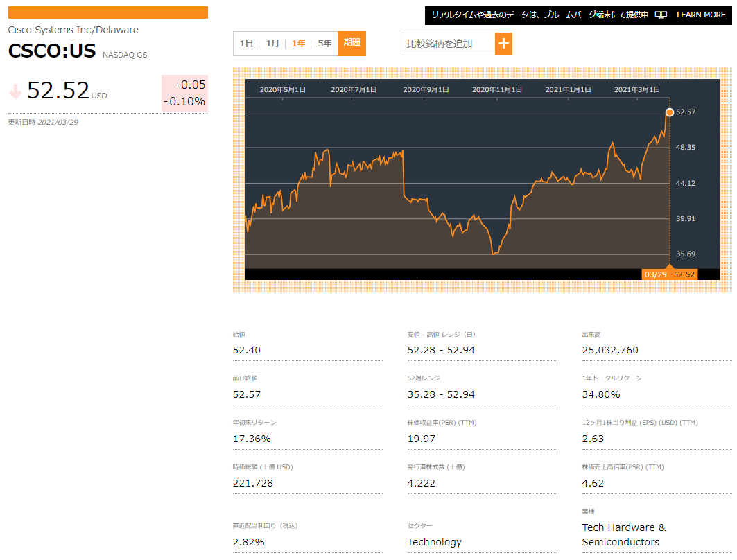Click the orange plus add-comparison icon
Image resolution: width=737 pixels, height=560 pixels.
tap(503, 44)
